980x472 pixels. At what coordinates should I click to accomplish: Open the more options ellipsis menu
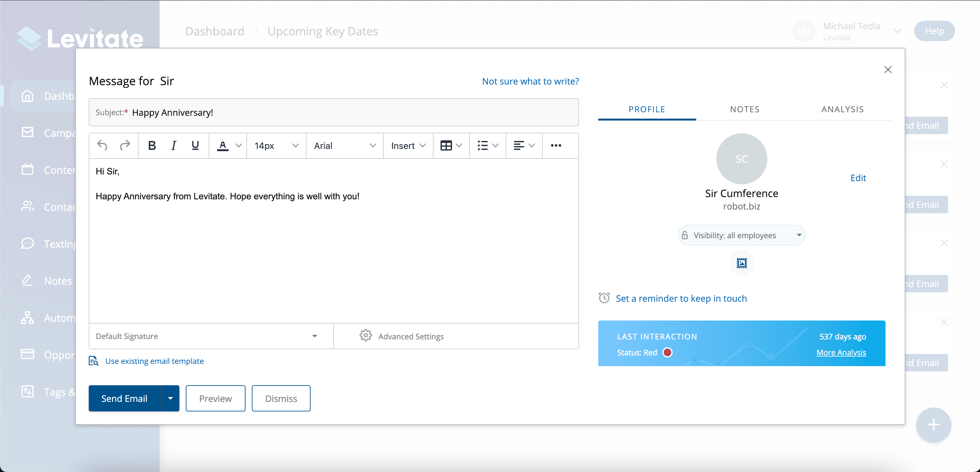(556, 145)
